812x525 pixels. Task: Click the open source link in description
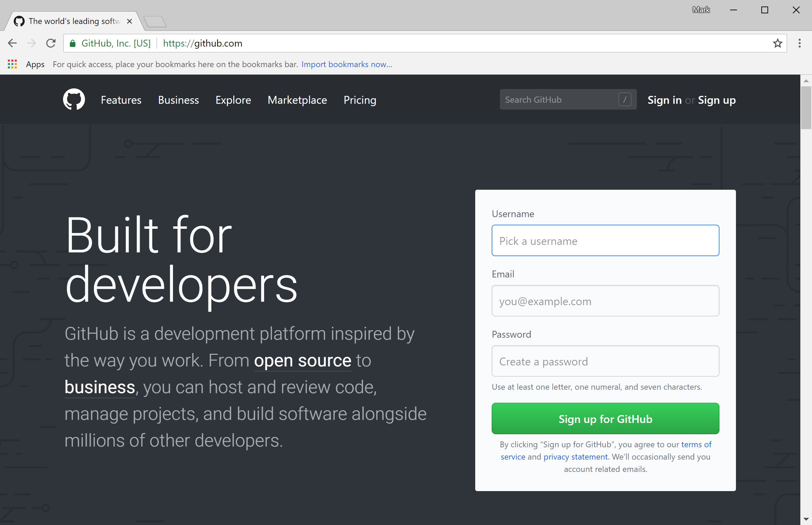coord(303,361)
